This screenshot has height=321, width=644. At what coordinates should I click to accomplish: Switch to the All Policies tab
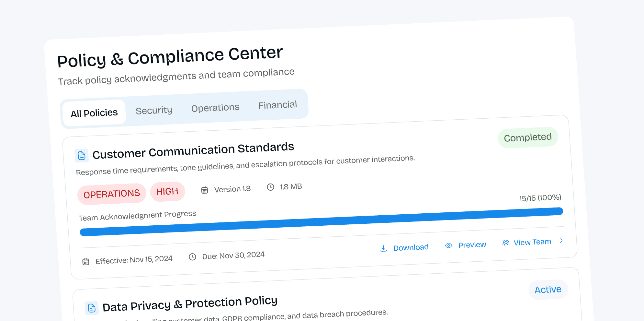(94, 113)
